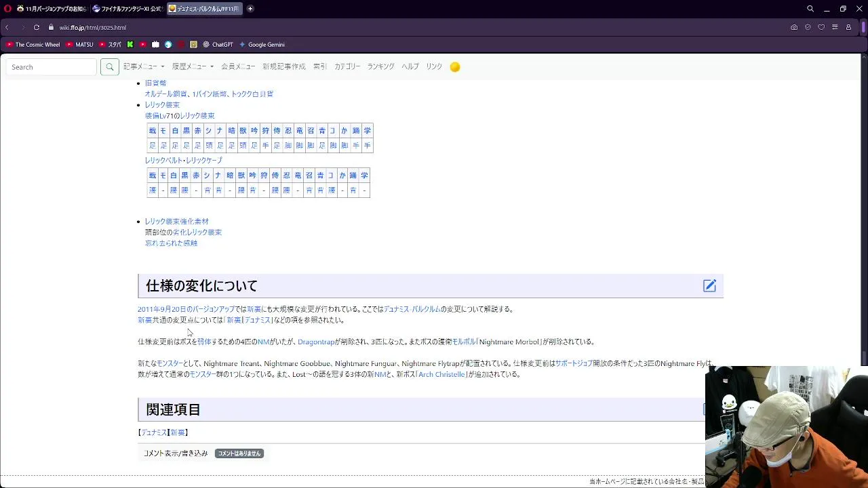Switch to the ファイナルファンタジーXI 公式 tab
This screenshot has height=488, width=868.
coord(127,9)
